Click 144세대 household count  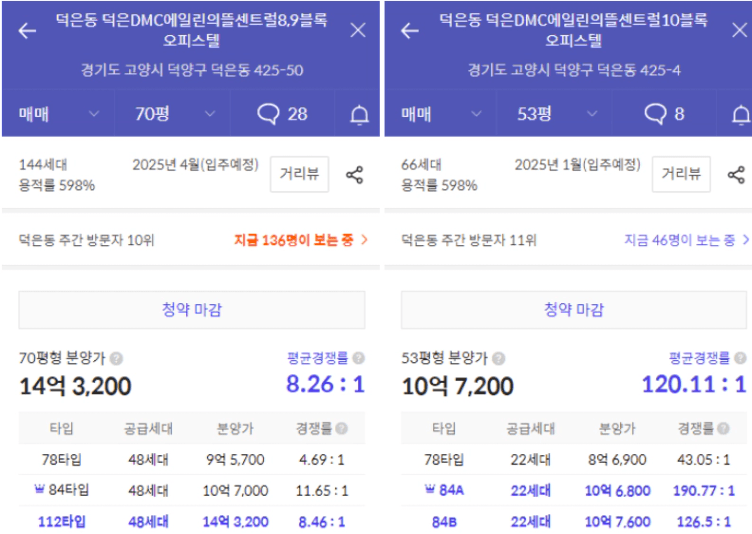point(43,165)
